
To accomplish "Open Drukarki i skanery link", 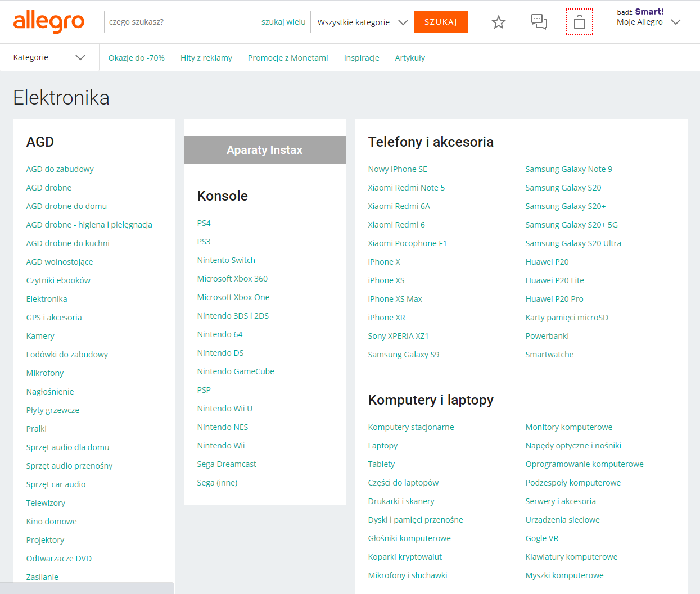I will tap(401, 501).
